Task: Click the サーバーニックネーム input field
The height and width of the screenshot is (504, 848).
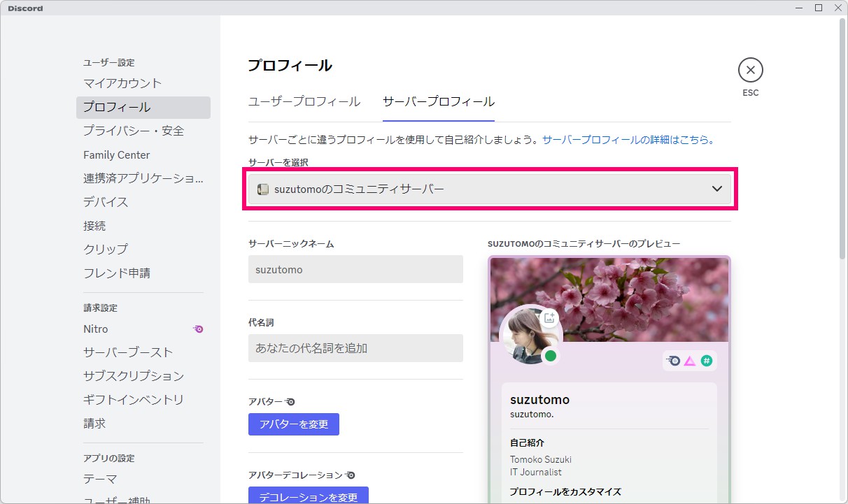Action: point(355,269)
